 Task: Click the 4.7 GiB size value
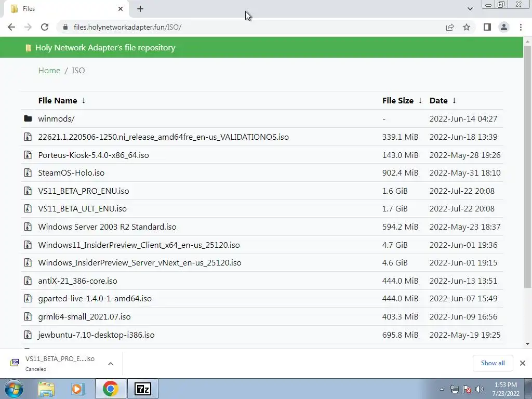tap(395, 245)
